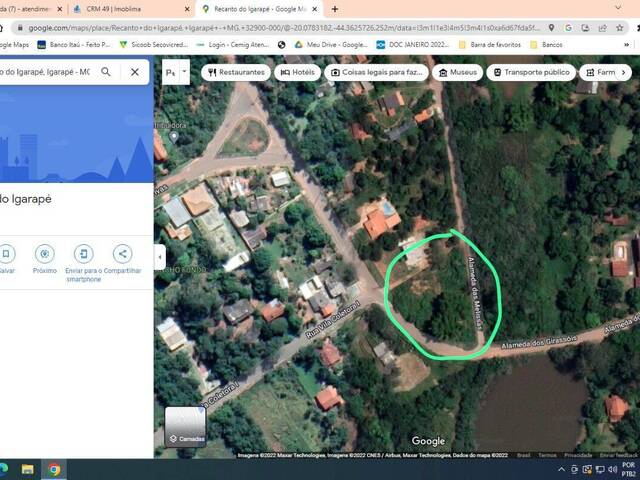Click the browser address bar URL
This screenshot has height=480, width=640.
[284, 28]
